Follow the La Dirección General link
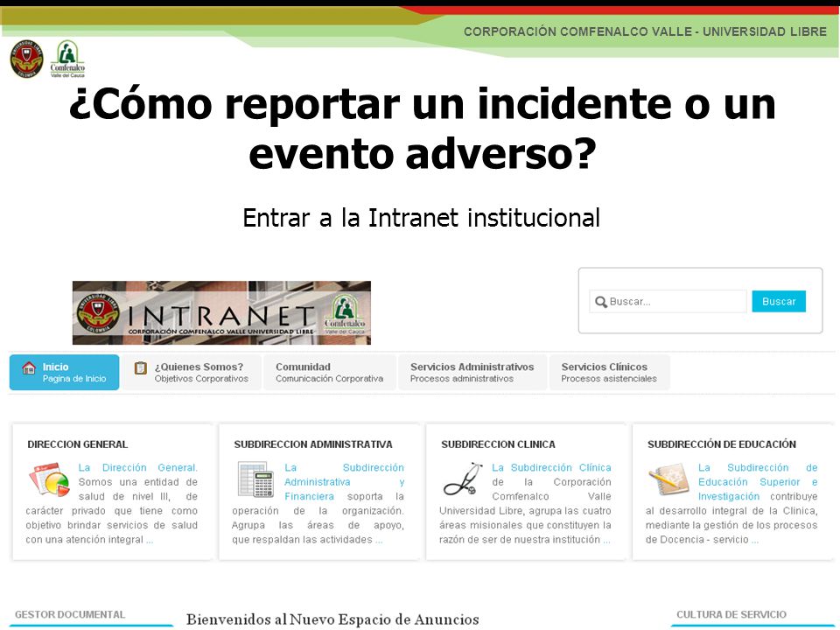This screenshot has width=840, height=630. (x=137, y=467)
